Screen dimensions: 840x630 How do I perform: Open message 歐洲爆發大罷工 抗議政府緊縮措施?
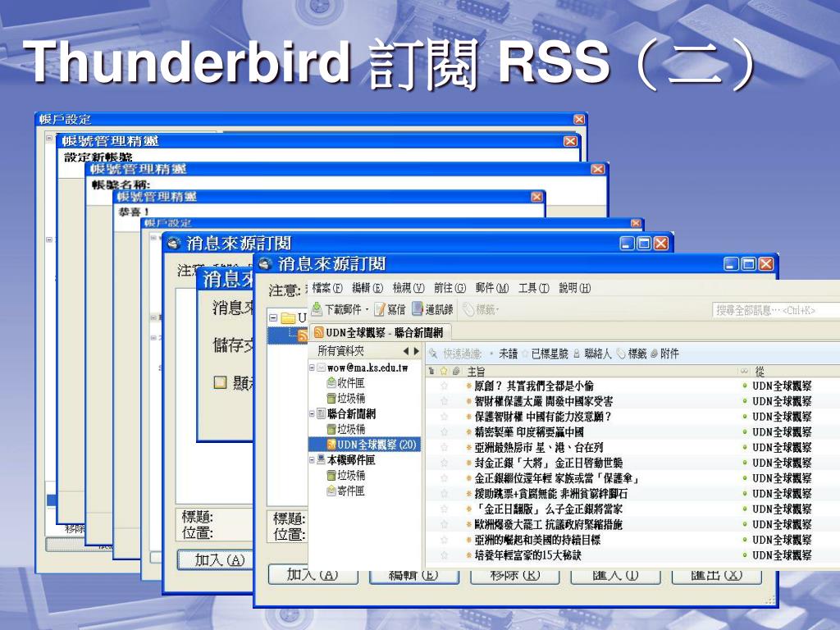pos(549,524)
